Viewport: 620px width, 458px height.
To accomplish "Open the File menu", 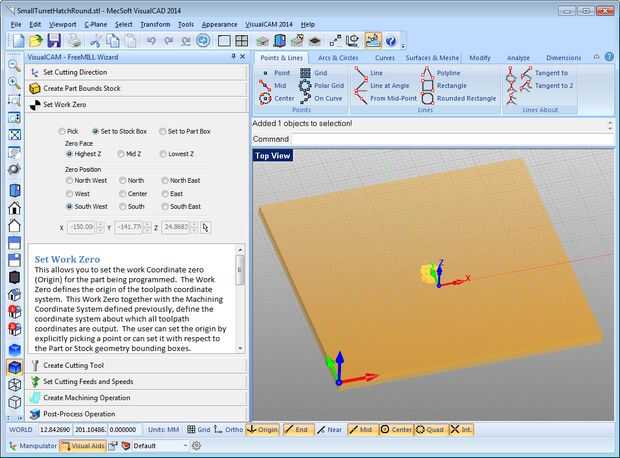I will pos(16,25).
